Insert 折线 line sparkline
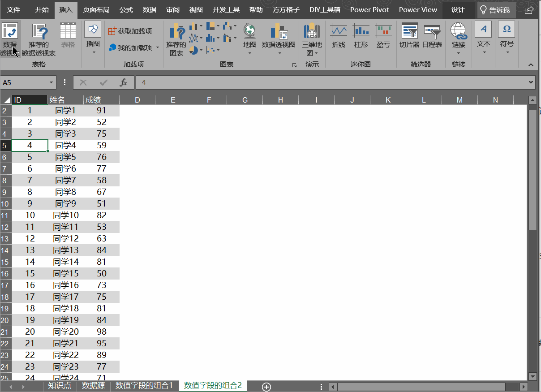541x392 pixels. (339, 36)
